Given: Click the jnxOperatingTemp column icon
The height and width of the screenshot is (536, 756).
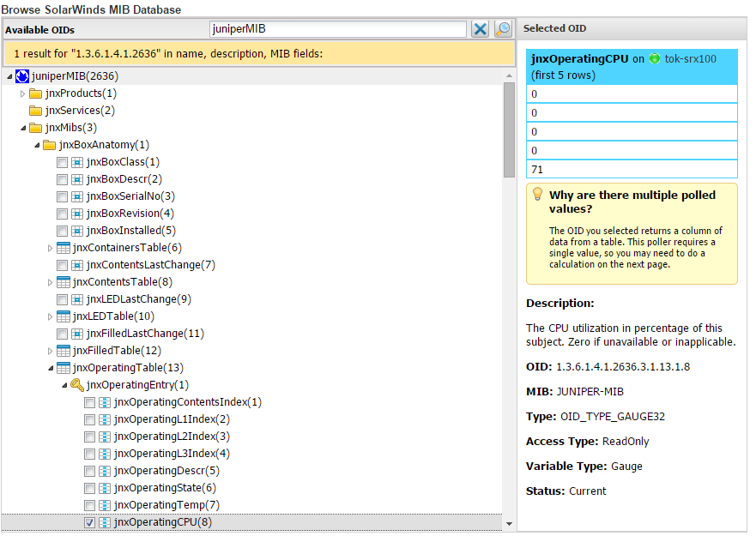Looking at the screenshot, I should [105, 505].
